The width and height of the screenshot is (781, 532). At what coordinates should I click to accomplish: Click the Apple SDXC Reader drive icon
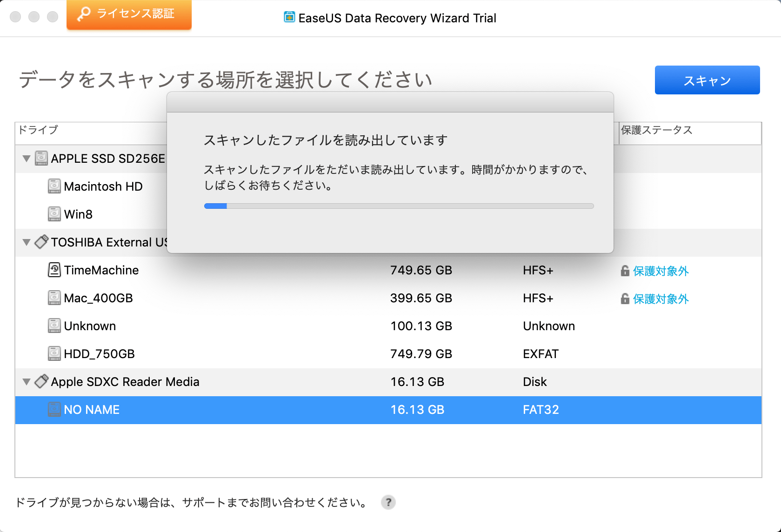[x=41, y=381]
